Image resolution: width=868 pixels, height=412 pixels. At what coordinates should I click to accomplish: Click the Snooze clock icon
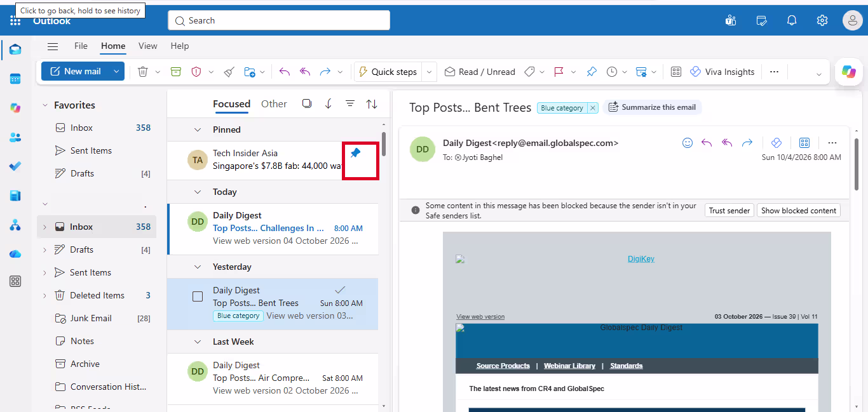(612, 72)
